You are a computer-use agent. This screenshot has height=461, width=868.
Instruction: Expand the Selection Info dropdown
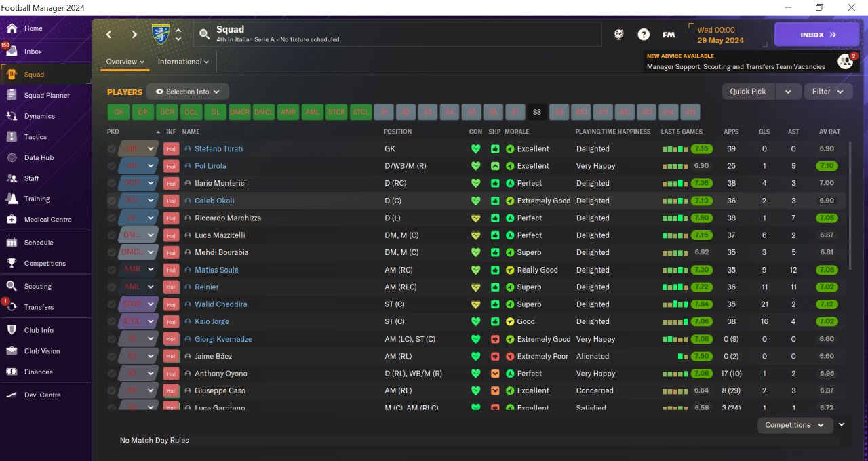pyautogui.click(x=188, y=92)
